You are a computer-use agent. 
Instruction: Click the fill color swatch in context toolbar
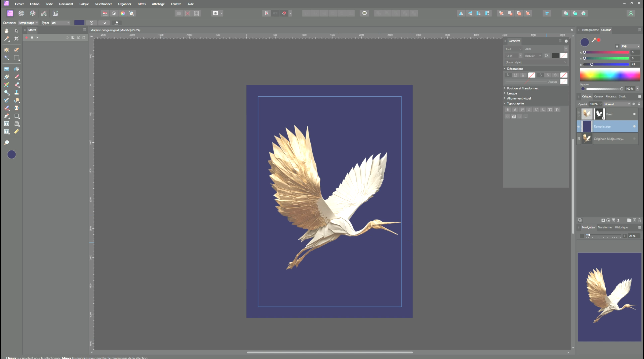tap(79, 23)
